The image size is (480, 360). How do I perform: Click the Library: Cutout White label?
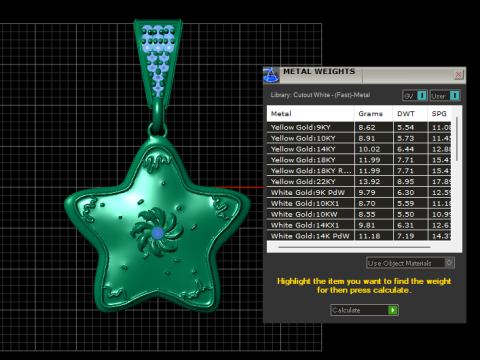320,95
